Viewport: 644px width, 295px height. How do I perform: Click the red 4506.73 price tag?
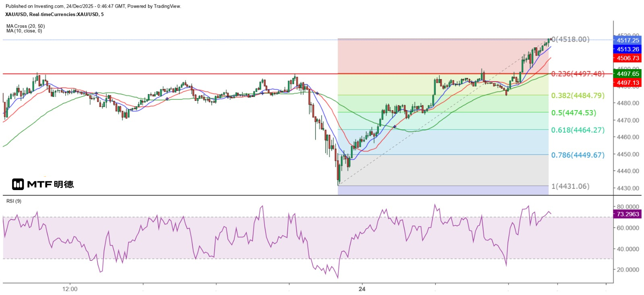pos(627,58)
